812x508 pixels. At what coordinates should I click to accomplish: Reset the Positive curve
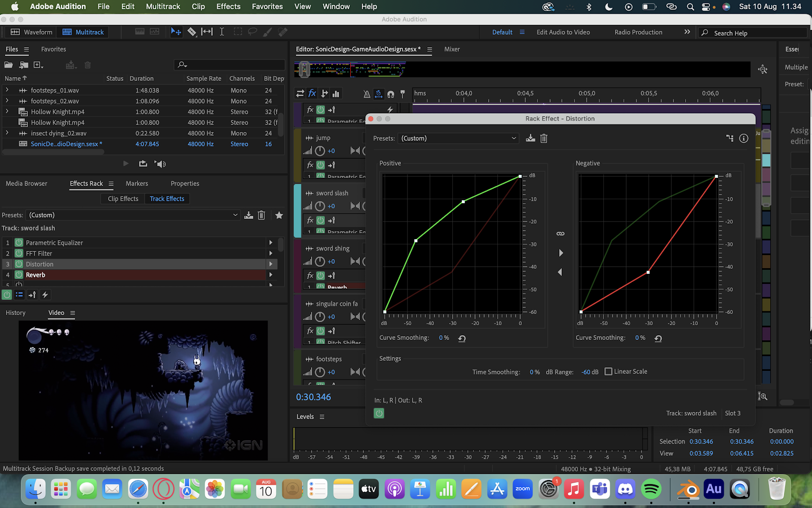pos(462,338)
